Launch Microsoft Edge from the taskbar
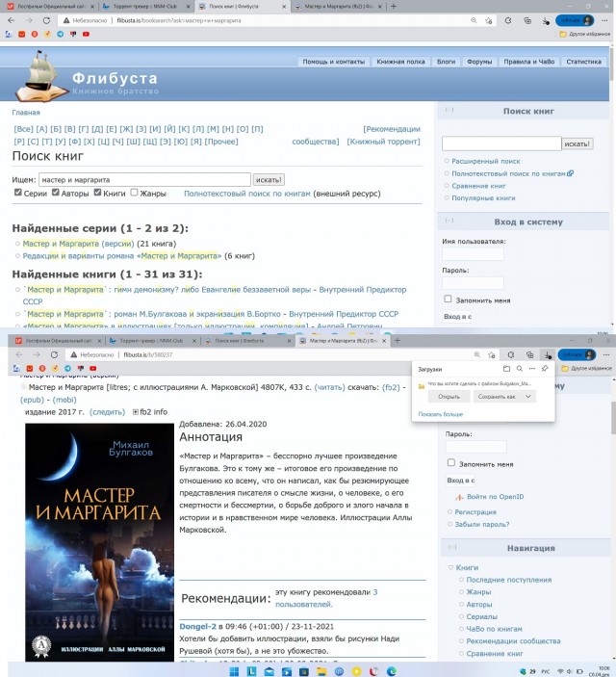Image resolution: width=616 pixels, height=677 pixels. 391,671
